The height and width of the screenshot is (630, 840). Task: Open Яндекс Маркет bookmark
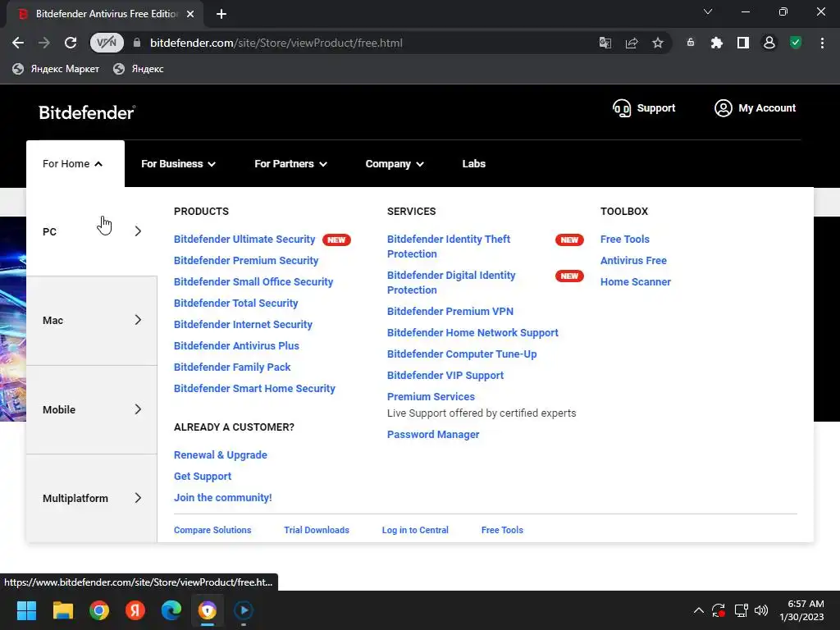(56, 69)
